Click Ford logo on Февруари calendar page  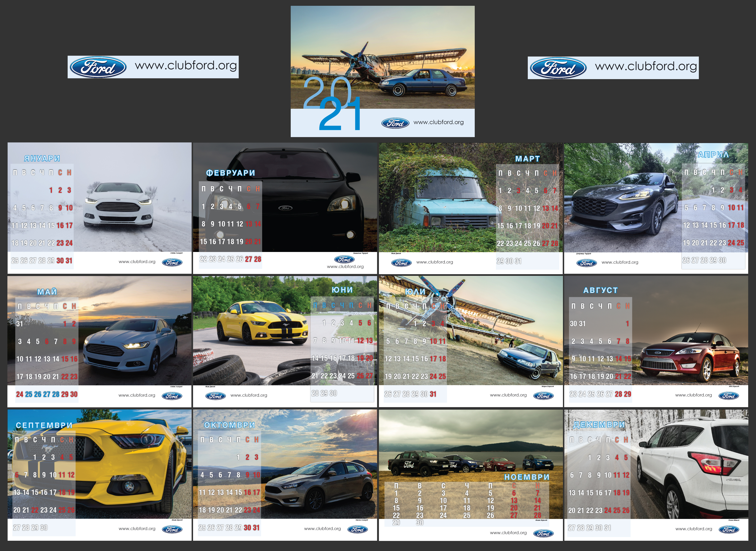tap(345, 259)
